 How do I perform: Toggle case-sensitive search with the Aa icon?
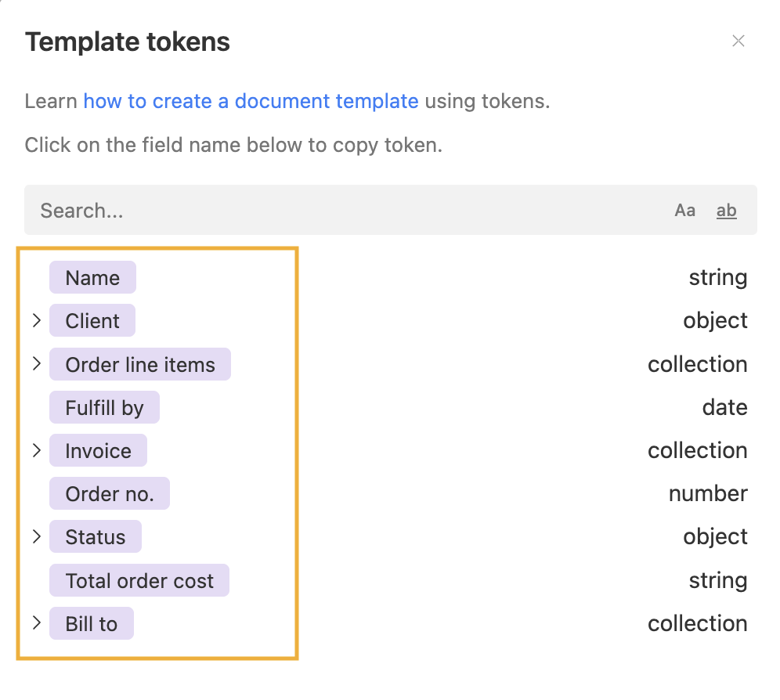[685, 210]
